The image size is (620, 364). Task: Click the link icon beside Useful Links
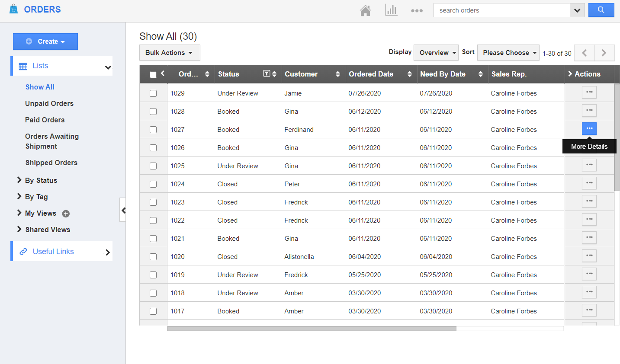point(24,252)
